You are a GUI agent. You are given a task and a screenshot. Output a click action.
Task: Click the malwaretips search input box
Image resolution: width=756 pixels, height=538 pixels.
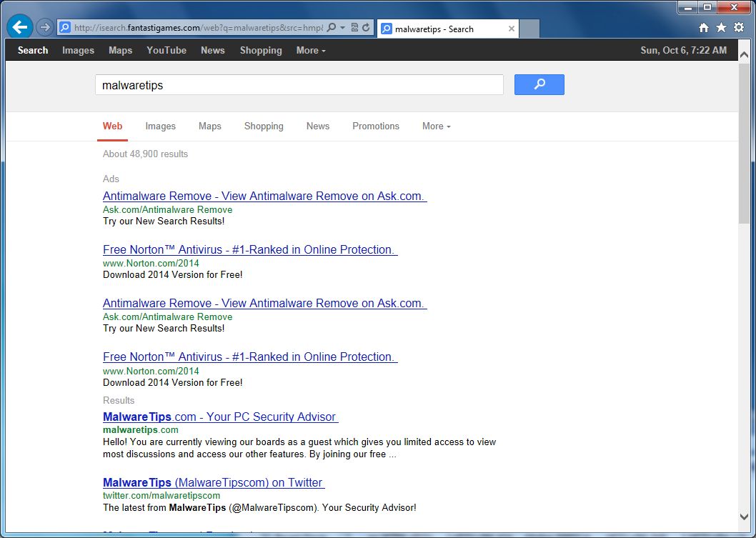299,85
